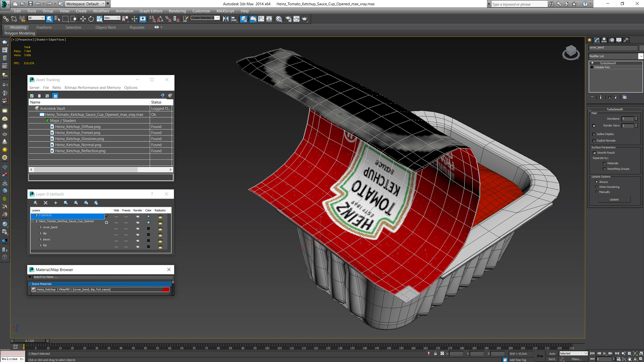
Task: Open Paths menu in Asset Tracking
Action: click(x=56, y=88)
